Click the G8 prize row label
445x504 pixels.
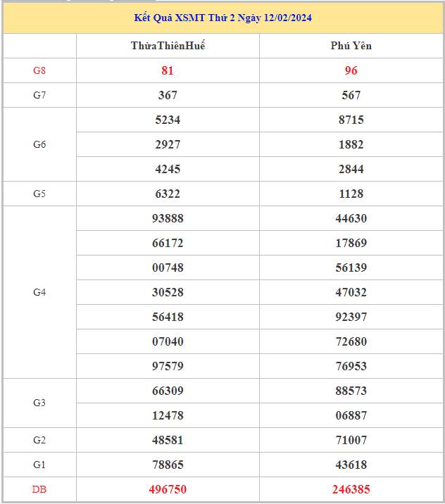(x=39, y=70)
